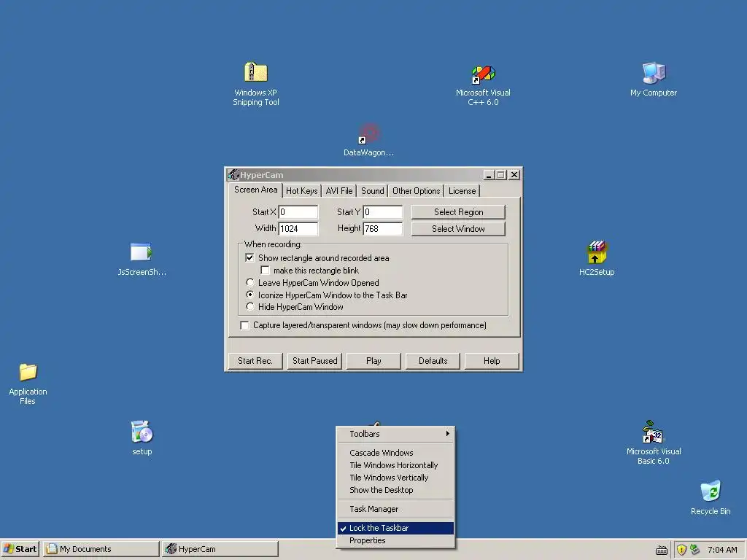Image resolution: width=747 pixels, height=560 pixels.
Task: Switch to the Screen Area tab
Action: click(x=255, y=190)
